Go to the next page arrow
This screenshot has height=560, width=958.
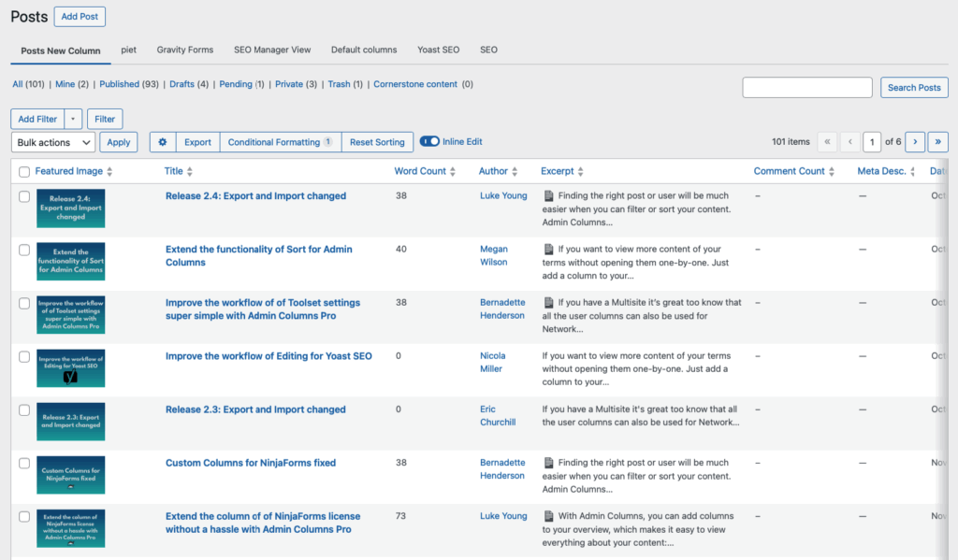pyautogui.click(x=915, y=142)
